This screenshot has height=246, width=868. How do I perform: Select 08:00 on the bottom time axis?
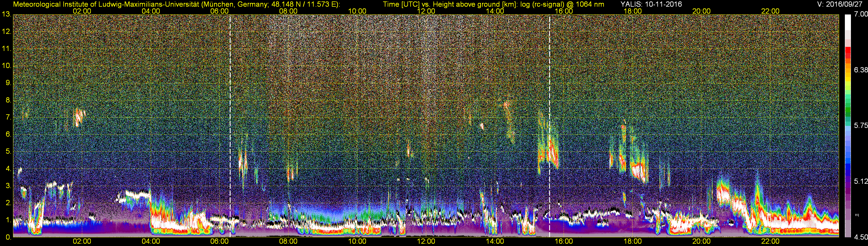point(288,241)
